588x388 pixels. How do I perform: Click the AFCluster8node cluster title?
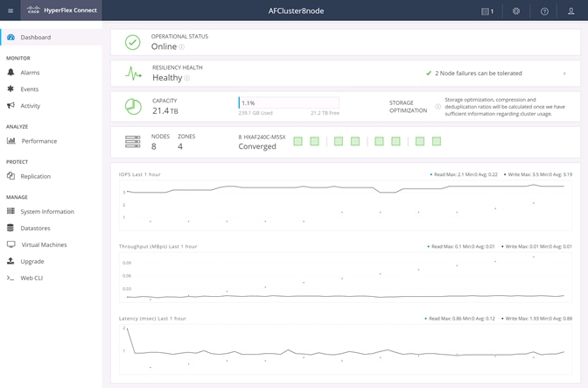tap(296, 11)
